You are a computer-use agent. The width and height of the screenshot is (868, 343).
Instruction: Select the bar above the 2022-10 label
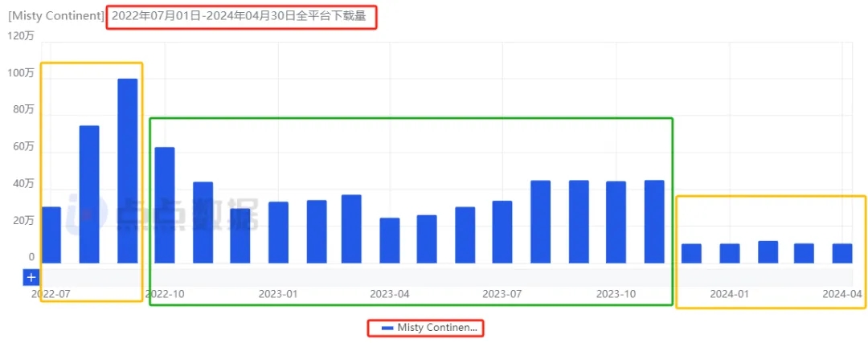(x=165, y=205)
